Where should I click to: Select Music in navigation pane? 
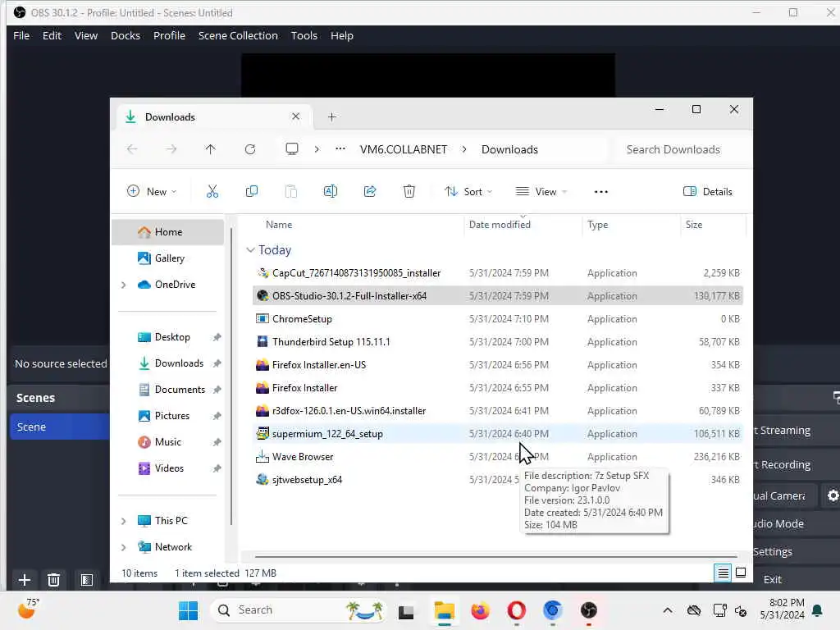click(x=168, y=442)
